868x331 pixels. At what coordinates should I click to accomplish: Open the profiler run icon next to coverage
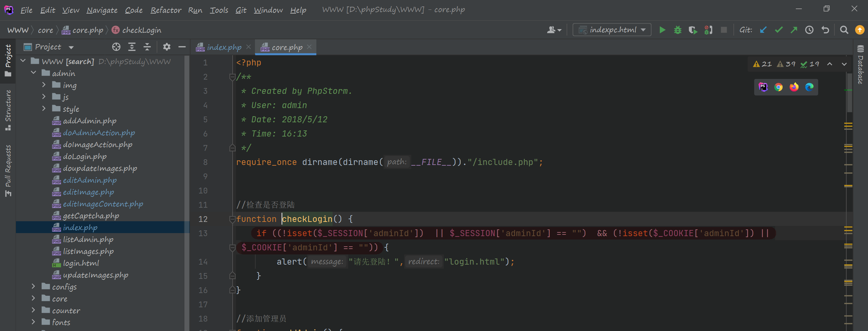coord(708,30)
